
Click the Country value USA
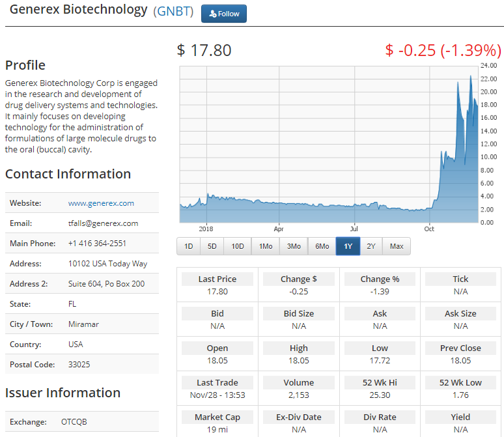click(76, 345)
